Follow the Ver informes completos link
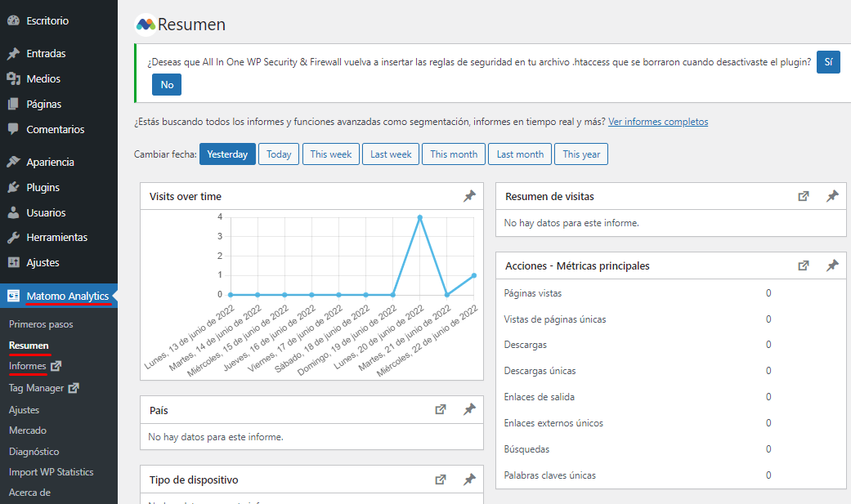 point(658,122)
